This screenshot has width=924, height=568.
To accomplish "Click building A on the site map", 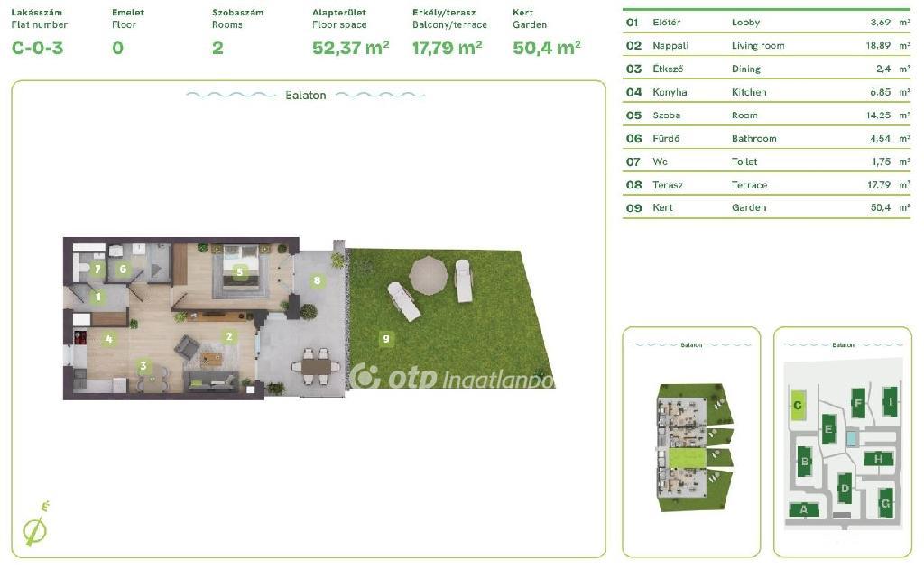I will click(803, 510).
